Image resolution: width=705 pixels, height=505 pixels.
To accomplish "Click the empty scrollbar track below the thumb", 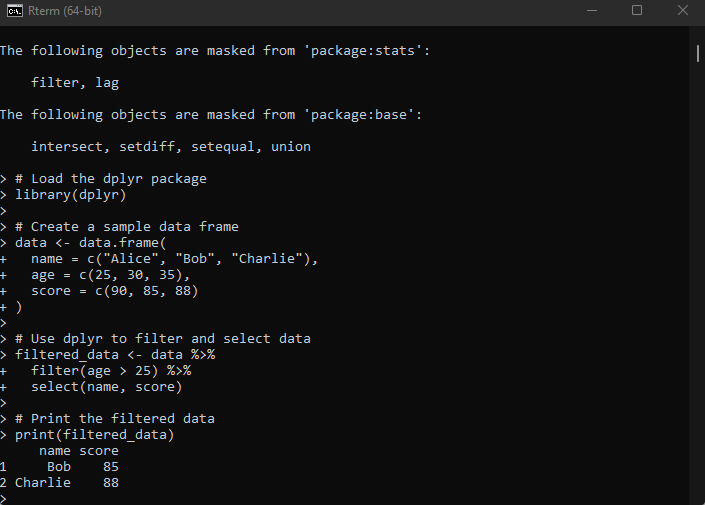I will coord(698,300).
